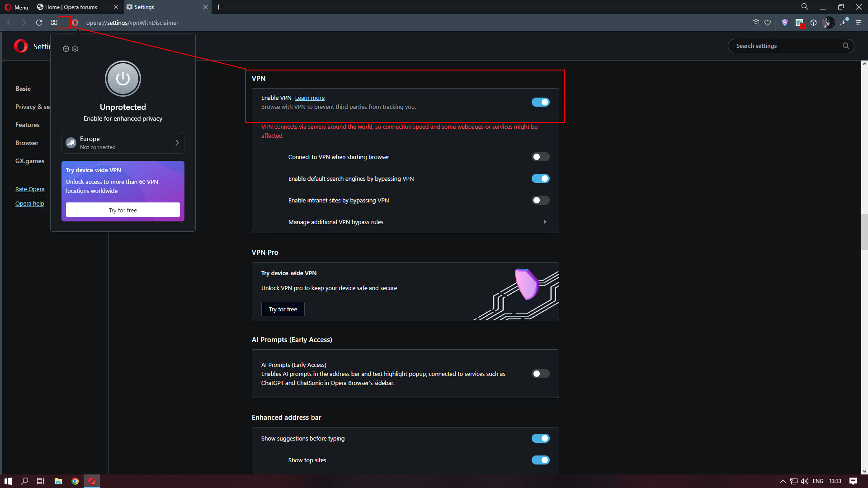Click the extensions cube icon
This screenshot has width=868, height=488.
[813, 23]
